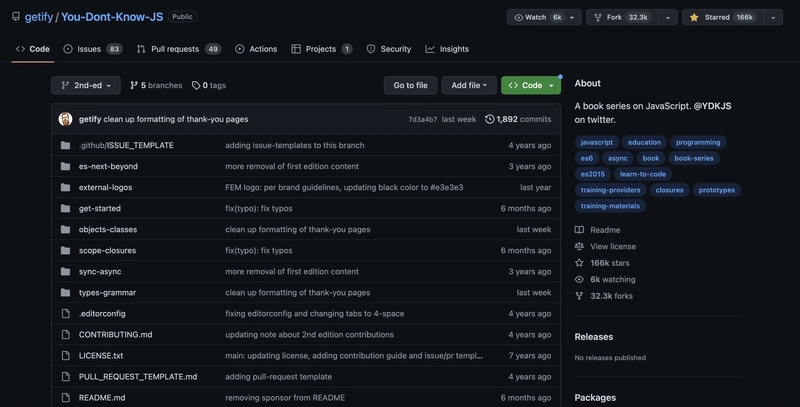Screen dimensions: 800x407
Task: Click the Starred button
Action: coord(723,17)
